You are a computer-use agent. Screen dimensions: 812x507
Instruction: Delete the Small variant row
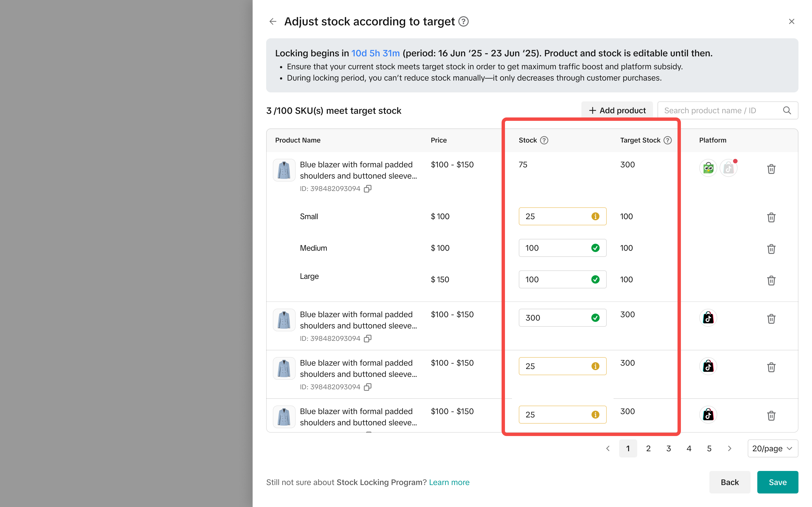771,217
